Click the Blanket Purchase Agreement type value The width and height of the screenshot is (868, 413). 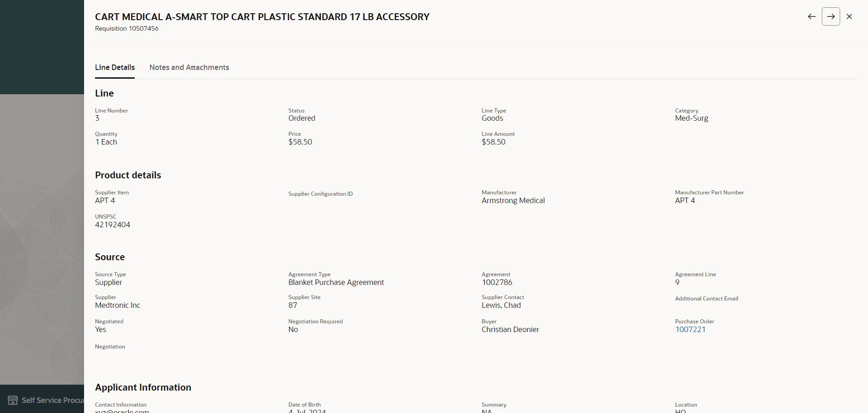point(336,282)
